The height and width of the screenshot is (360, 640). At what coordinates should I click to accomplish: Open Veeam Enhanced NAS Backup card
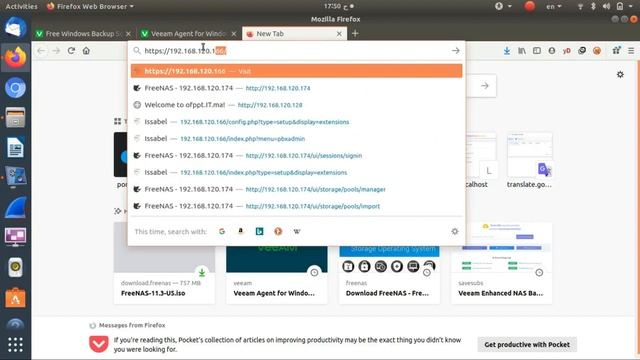pyautogui.click(x=502, y=263)
